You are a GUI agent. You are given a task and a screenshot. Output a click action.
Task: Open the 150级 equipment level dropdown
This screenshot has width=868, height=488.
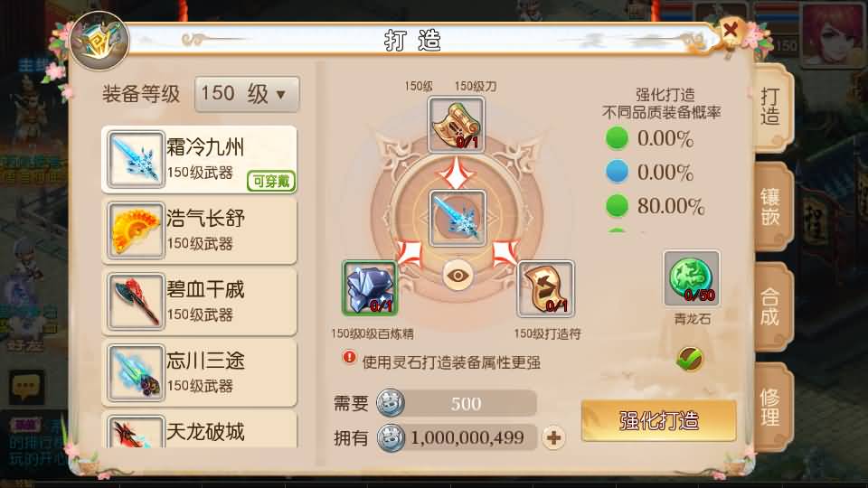[x=247, y=94]
